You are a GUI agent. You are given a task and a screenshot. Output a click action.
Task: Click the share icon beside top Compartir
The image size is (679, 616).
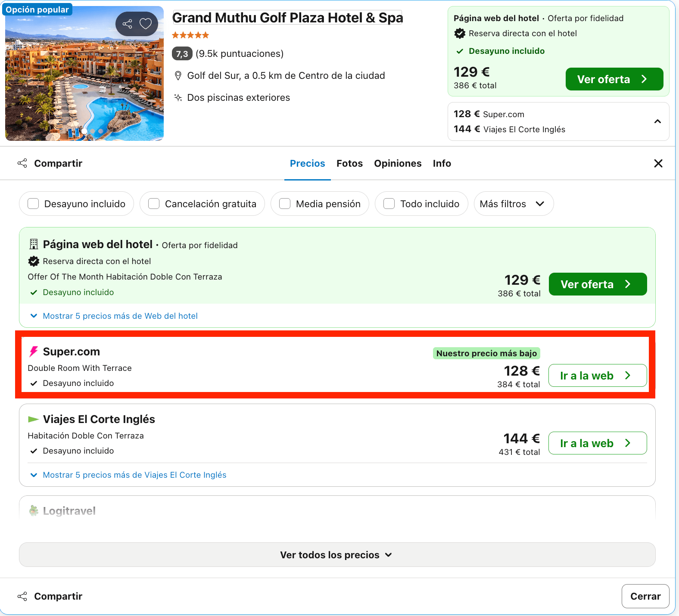click(22, 163)
